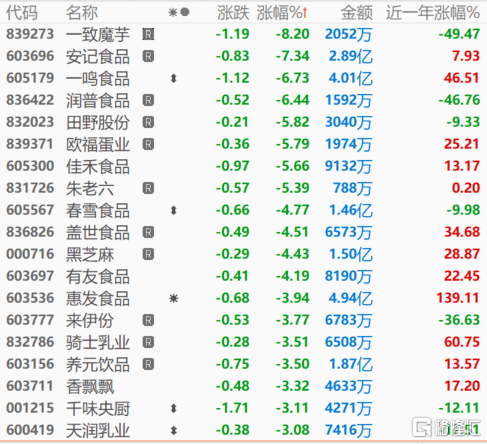The width and height of the screenshot is (487, 444).
Task: Select stock code 836422
Action: pyautogui.click(x=30, y=100)
